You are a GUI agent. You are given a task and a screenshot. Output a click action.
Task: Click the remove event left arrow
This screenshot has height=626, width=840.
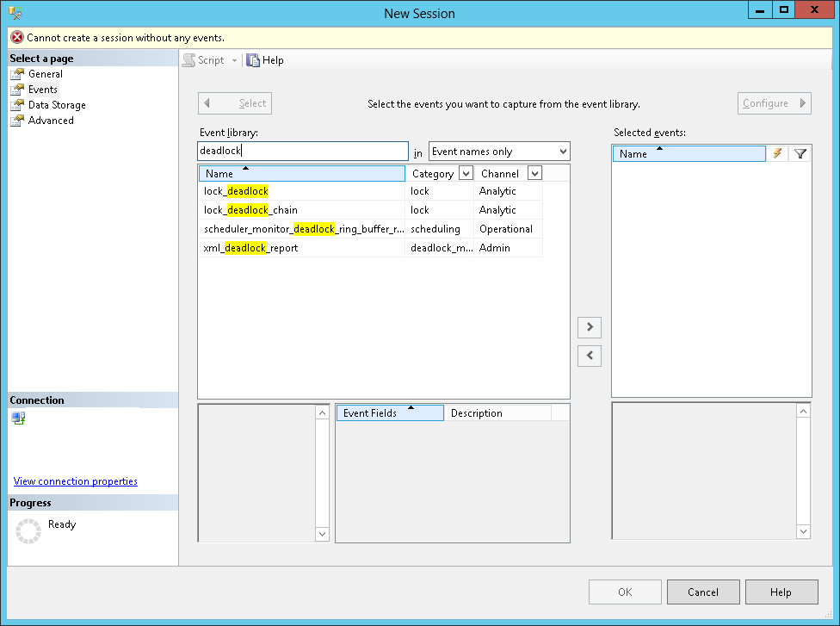coord(590,355)
